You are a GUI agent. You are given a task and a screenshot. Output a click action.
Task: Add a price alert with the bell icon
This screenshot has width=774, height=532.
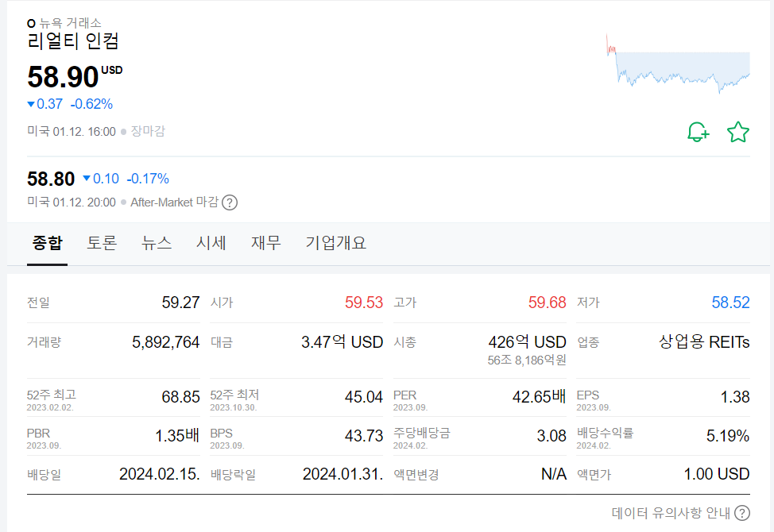pyautogui.click(x=698, y=132)
